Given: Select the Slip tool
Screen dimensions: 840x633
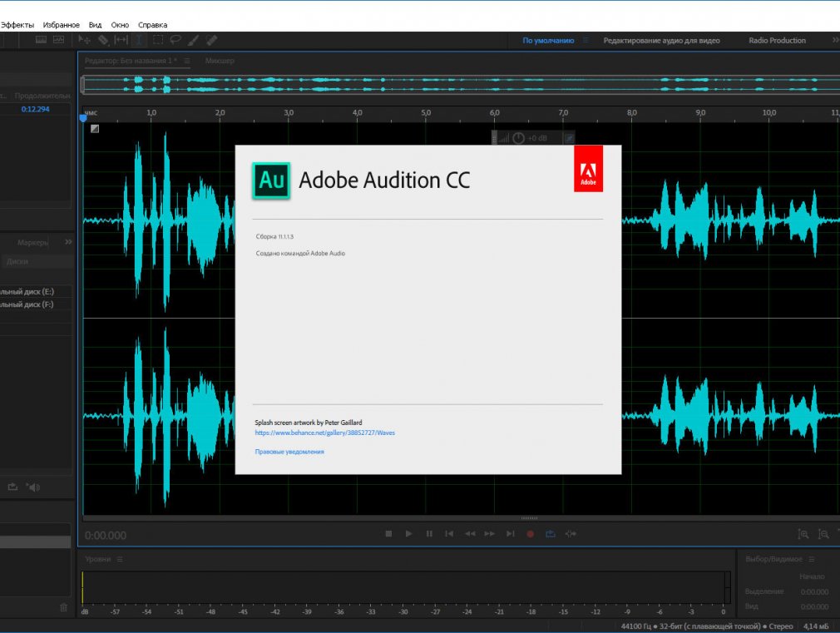Looking at the screenshot, I should coord(121,40).
